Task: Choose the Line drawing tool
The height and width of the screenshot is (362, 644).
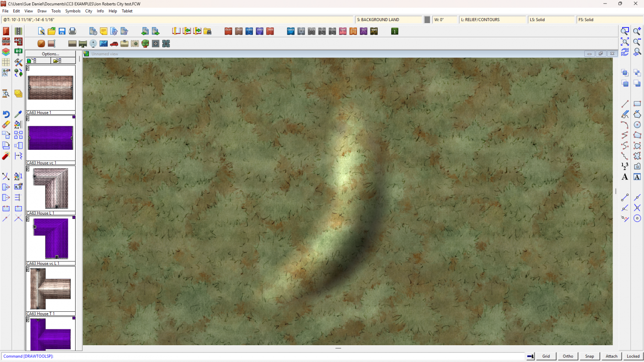Action: click(625, 104)
